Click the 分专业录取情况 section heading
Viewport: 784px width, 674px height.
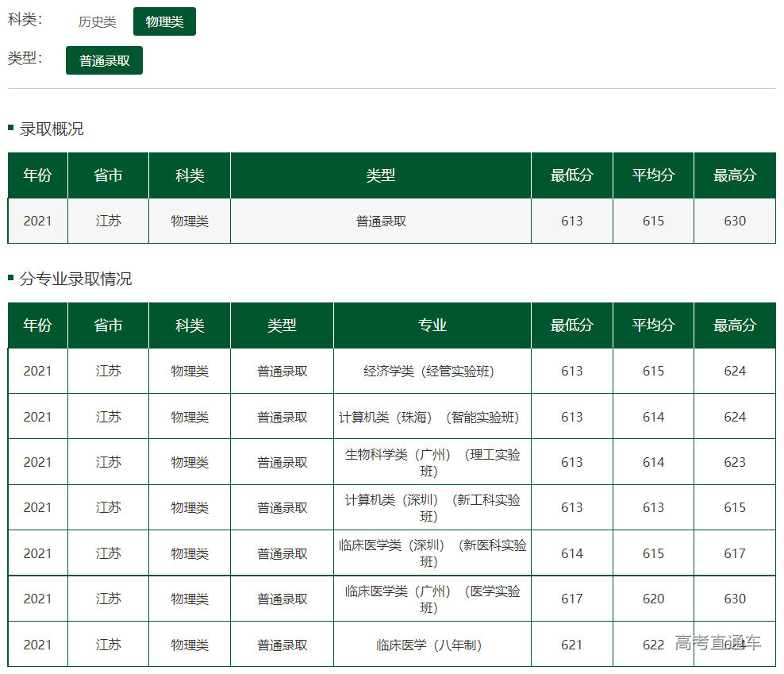(75, 279)
